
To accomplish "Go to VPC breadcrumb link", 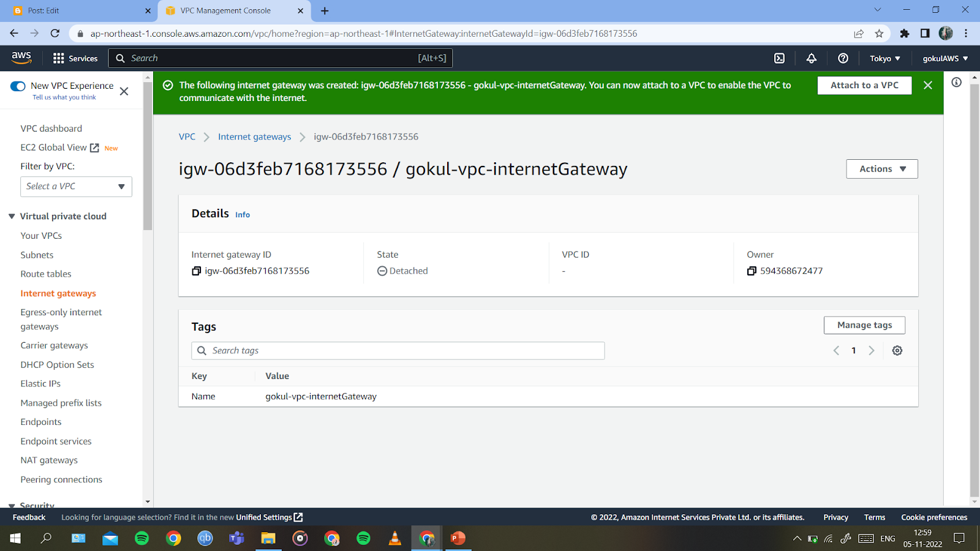I will click(x=187, y=137).
